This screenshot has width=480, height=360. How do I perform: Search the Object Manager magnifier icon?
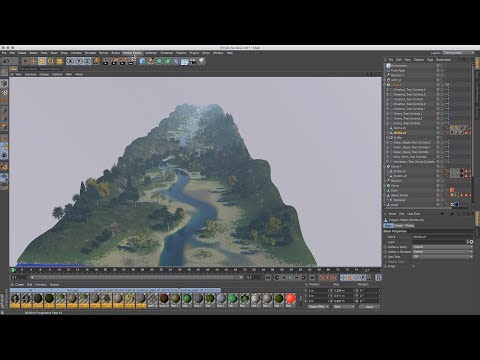pos(461,60)
